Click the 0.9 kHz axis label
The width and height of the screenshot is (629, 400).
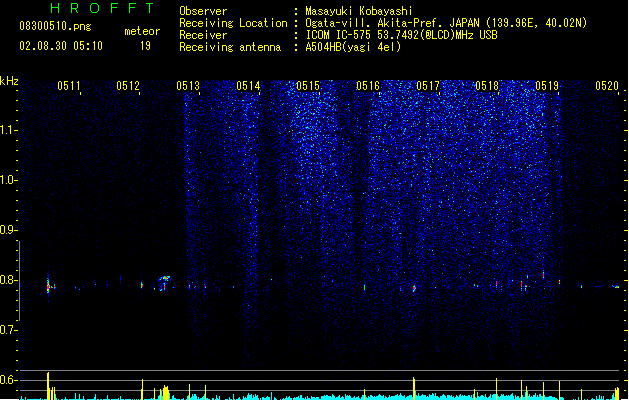click(8, 230)
